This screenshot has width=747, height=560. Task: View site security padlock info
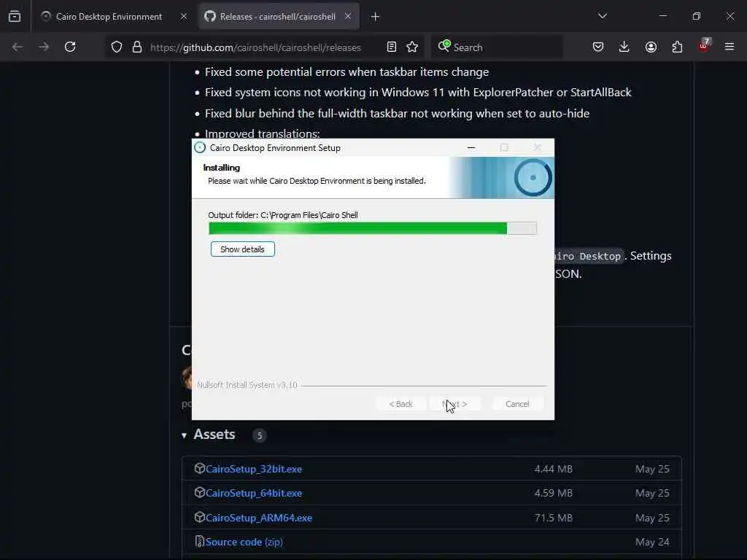tap(137, 47)
